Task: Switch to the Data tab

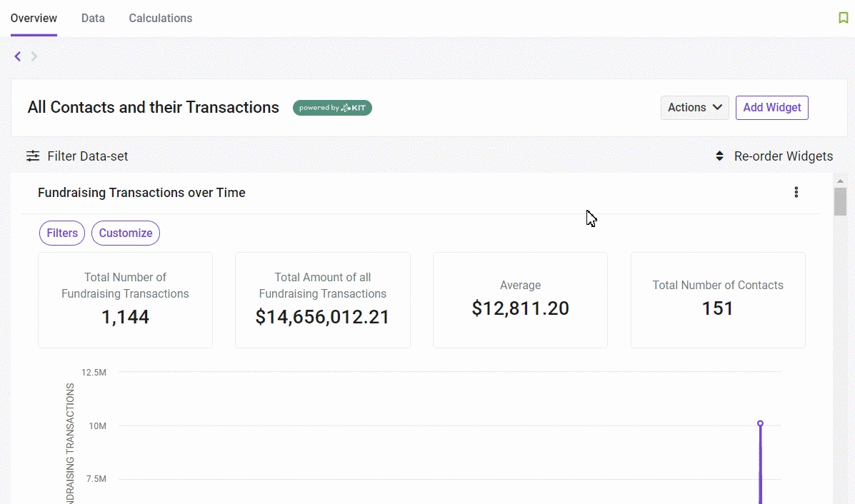Action: click(x=93, y=18)
